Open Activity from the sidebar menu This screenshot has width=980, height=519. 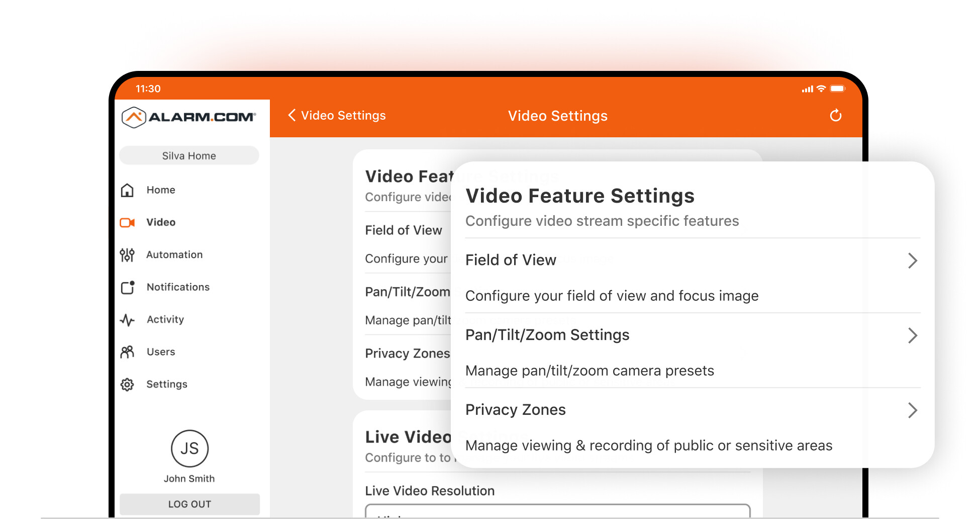[x=165, y=320]
